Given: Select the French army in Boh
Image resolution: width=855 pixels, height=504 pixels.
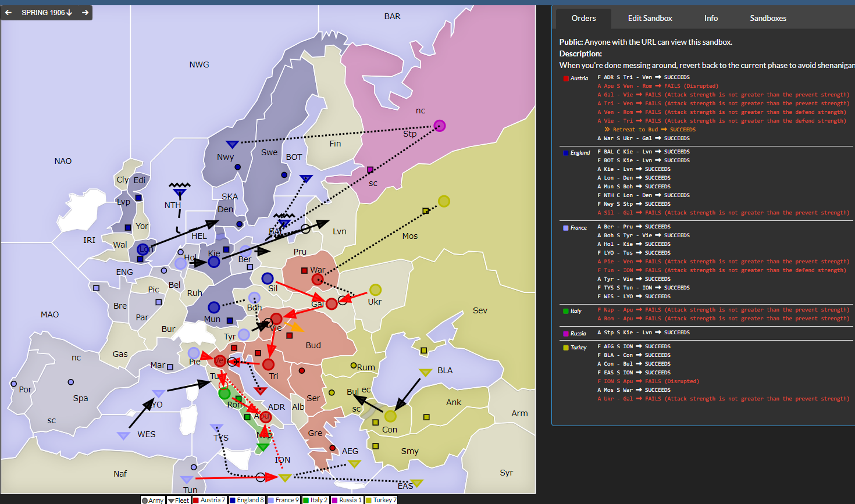Looking at the screenshot, I should tap(254, 298).
